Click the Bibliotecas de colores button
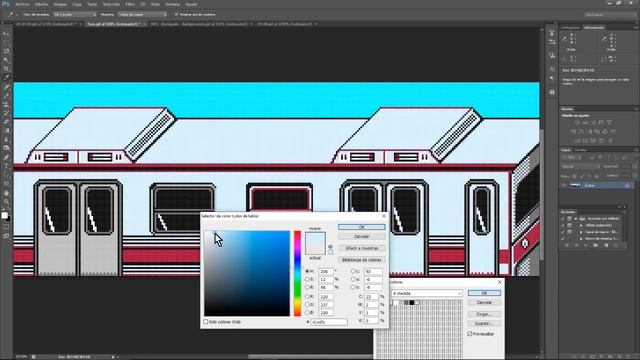Image resolution: width=640 pixels, height=360 pixels. coord(361,260)
